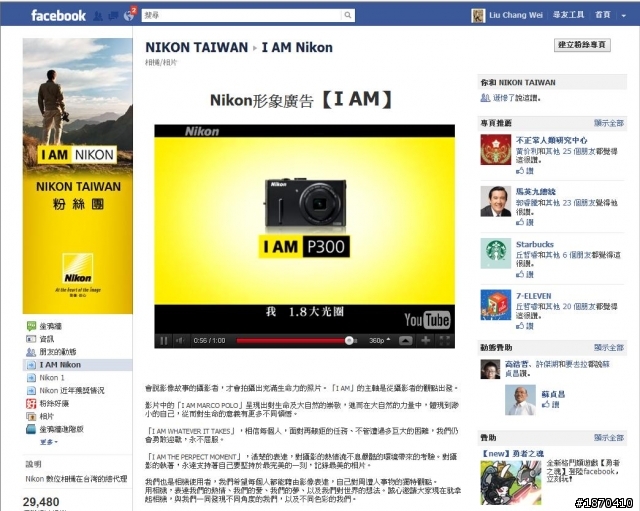Viewport: 640px width, 511px height.
Task: Click the search magnifier button
Action: coord(348,15)
